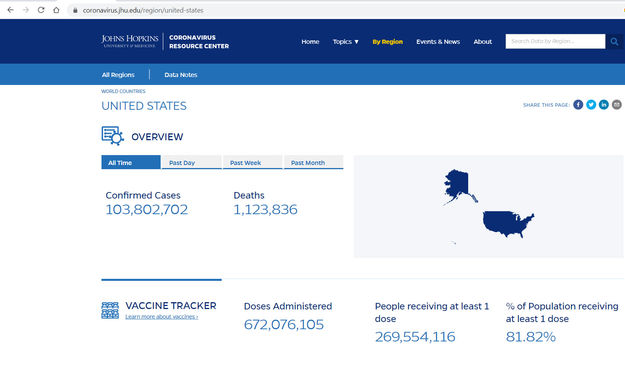Screen dimensions: 625x370
Task: Open the Data Notes link
Action: [181, 75]
